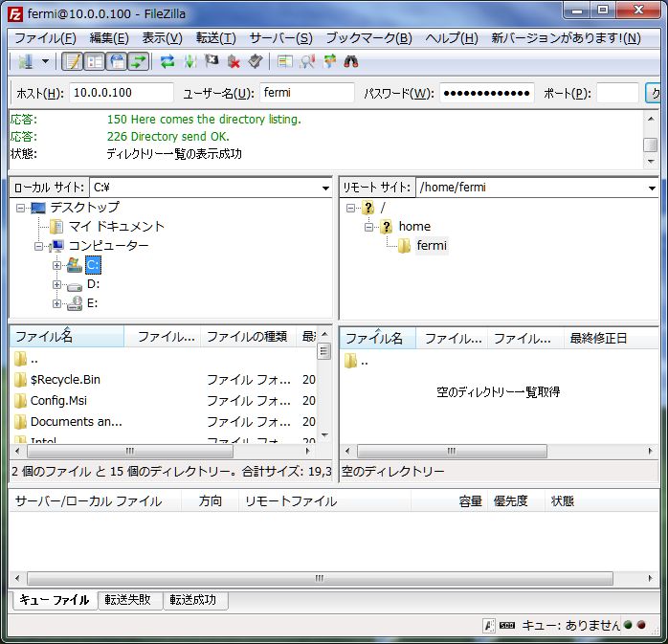Click the port input field
This screenshot has width=668, height=644.
tap(617, 93)
